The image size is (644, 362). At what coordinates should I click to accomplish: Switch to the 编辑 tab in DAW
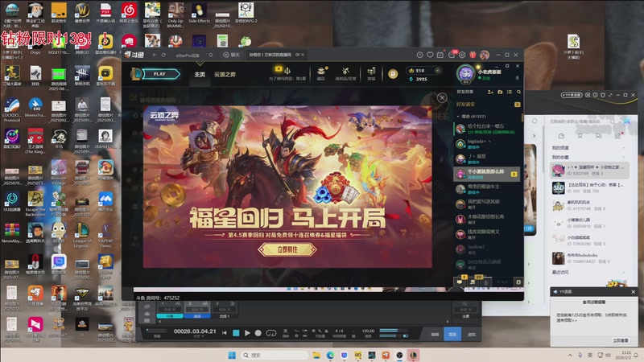[x=435, y=335]
